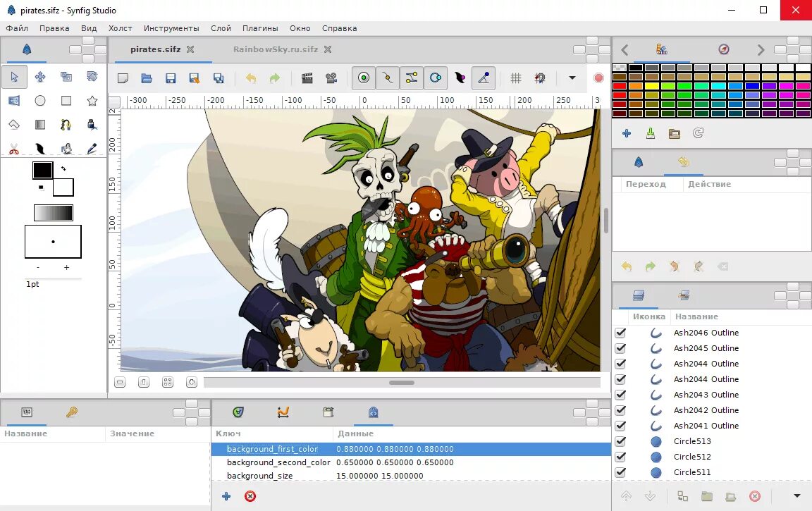The image size is (812, 511).
Task: Toggle vertex handles display button
Action: point(388,78)
